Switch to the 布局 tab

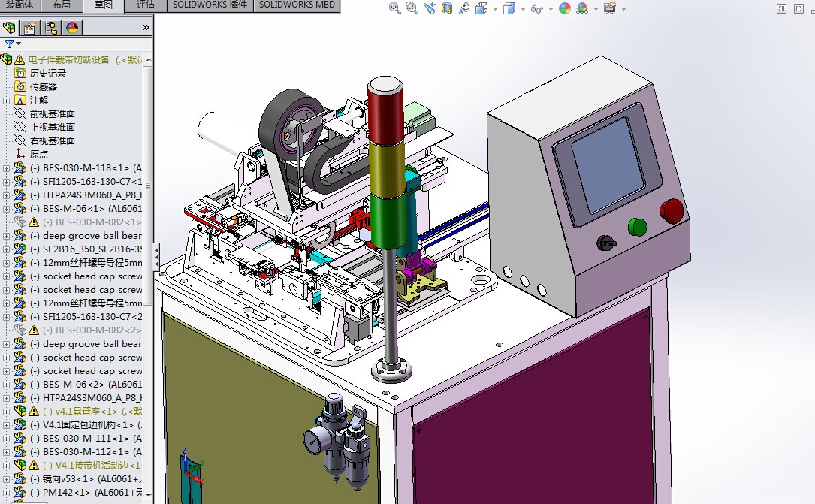[x=62, y=5]
